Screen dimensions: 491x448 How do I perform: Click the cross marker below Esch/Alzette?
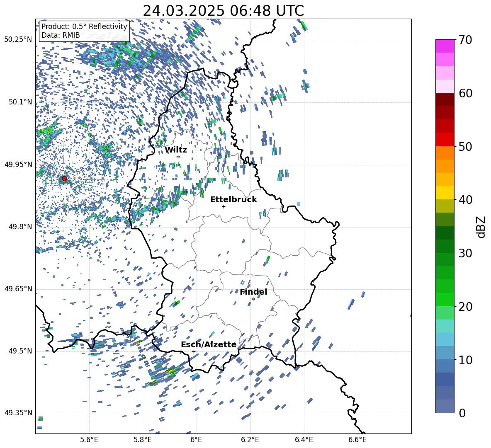click(194, 351)
